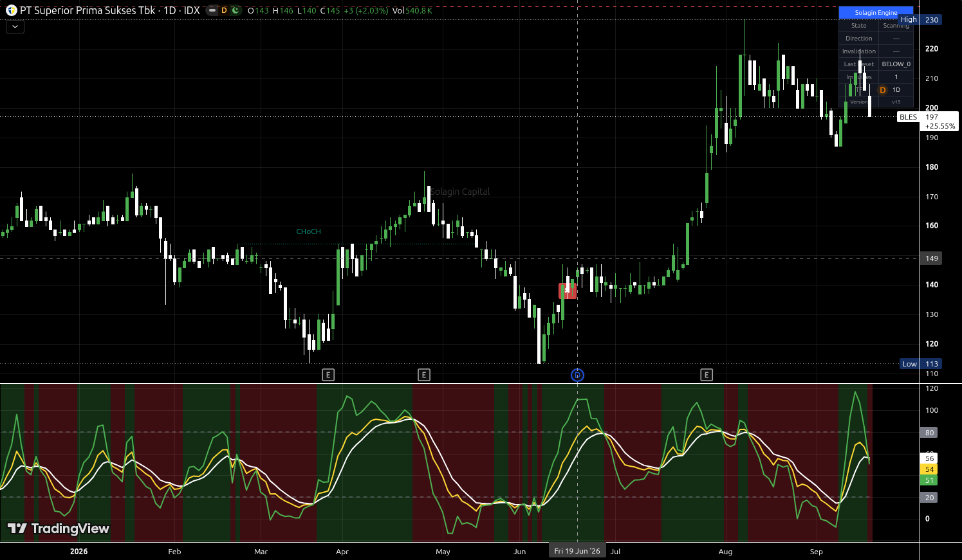Click the v15 version cell
The height and width of the screenshot is (560, 962).
896,102
